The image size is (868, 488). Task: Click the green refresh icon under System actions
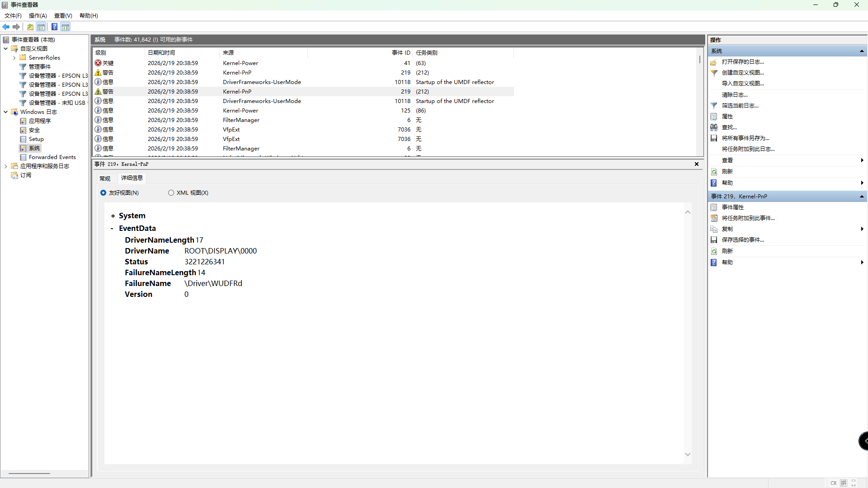click(x=714, y=172)
